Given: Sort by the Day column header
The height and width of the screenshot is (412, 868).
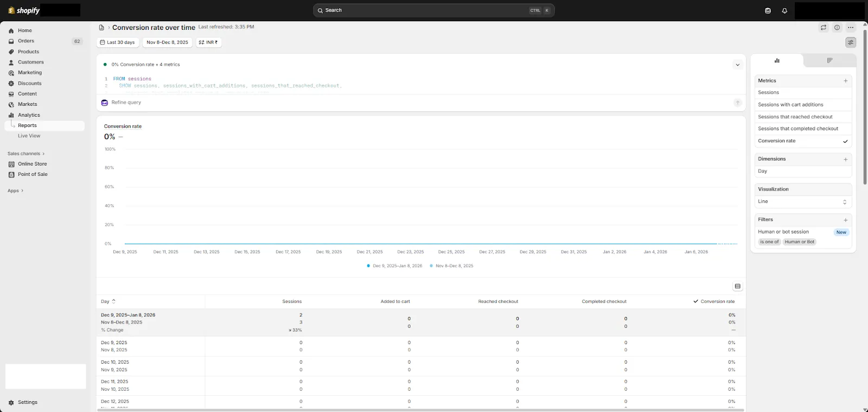Looking at the screenshot, I should [108, 301].
